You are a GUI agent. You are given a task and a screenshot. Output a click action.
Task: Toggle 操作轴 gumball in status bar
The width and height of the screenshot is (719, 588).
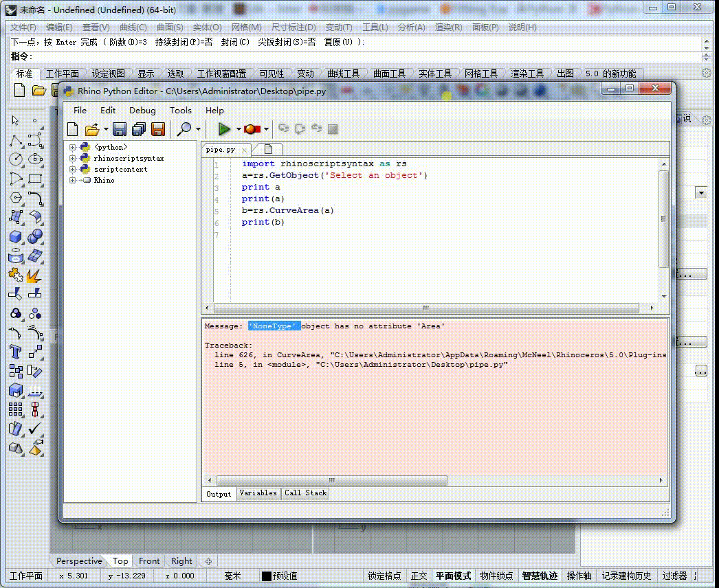point(579,576)
